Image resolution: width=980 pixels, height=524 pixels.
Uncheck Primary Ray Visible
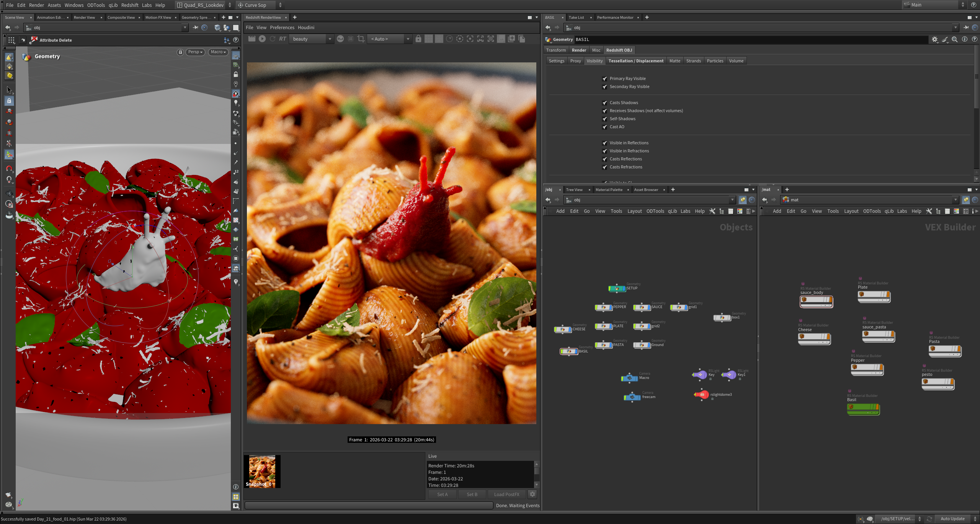tap(605, 79)
